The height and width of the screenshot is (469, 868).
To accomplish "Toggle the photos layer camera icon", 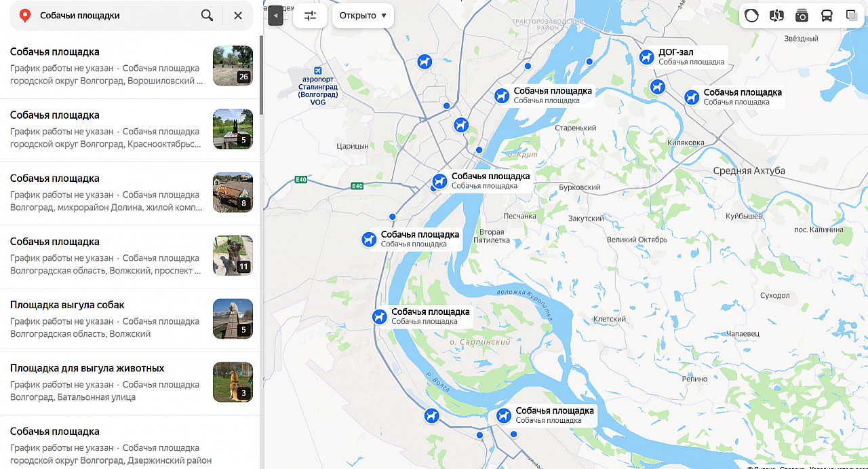I will [802, 16].
